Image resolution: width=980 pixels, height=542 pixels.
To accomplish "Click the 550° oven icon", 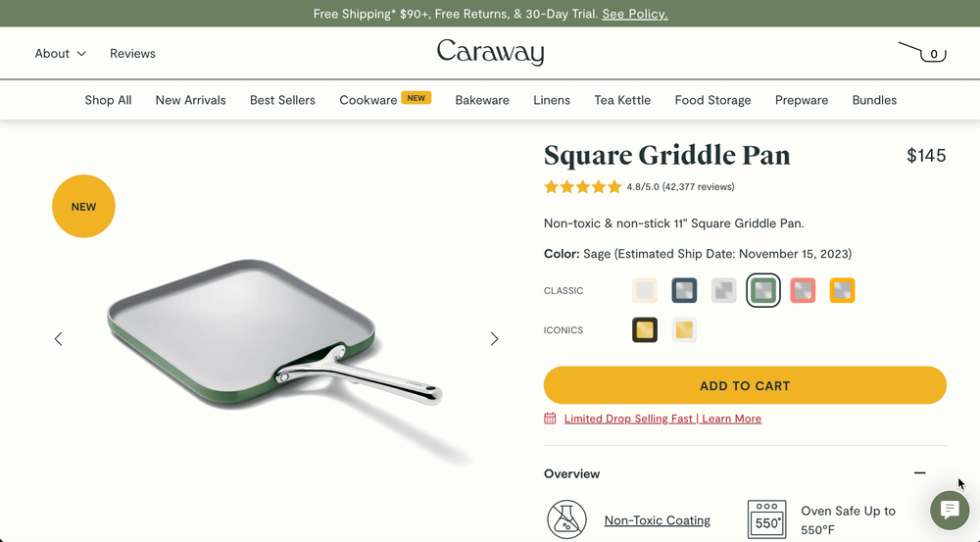I will point(767,518).
